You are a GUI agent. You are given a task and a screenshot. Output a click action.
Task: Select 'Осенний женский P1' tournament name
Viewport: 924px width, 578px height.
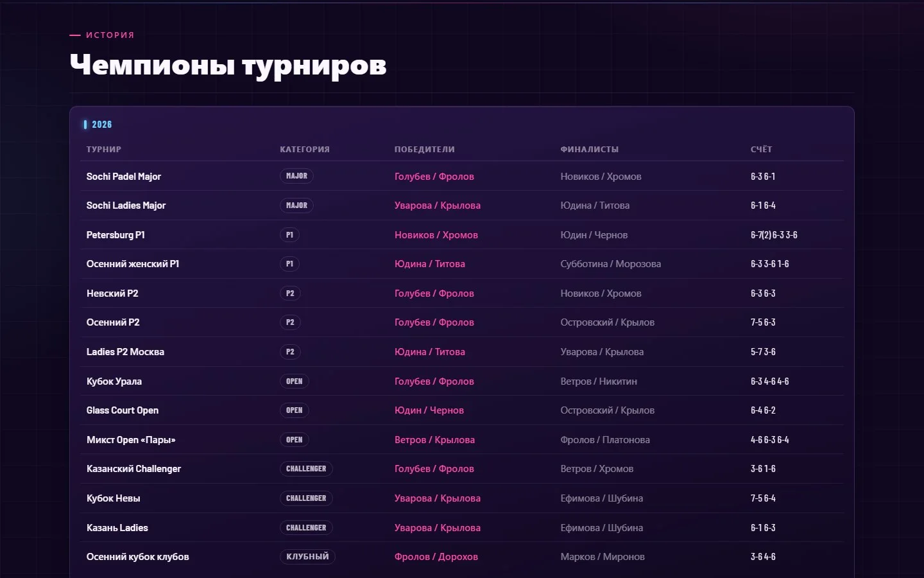point(133,264)
